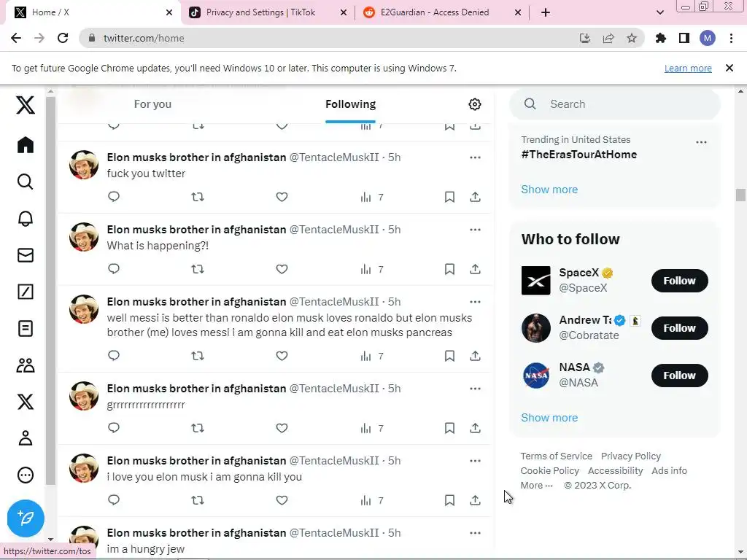Reload the twitter page
This screenshot has width=747, height=560.
pyautogui.click(x=63, y=38)
